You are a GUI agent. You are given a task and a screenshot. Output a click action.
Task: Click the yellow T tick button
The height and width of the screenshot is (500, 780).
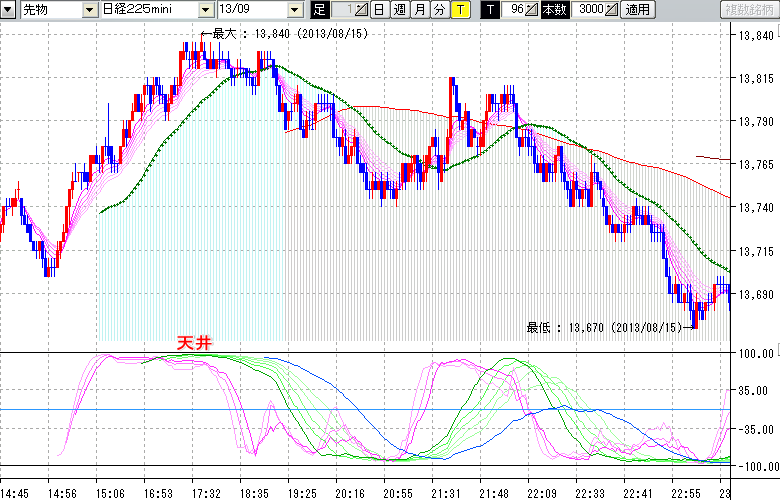point(459,10)
